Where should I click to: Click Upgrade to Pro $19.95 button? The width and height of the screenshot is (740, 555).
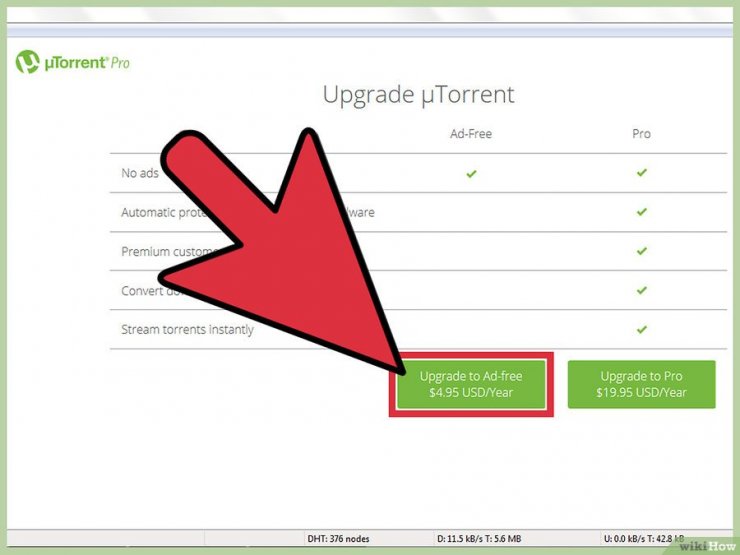pos(641,384)
